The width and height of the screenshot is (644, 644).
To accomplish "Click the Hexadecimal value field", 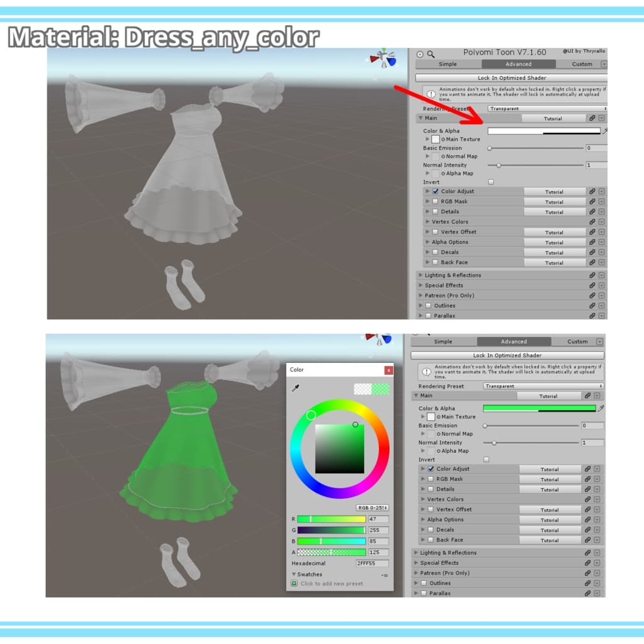I will (372, 563).
